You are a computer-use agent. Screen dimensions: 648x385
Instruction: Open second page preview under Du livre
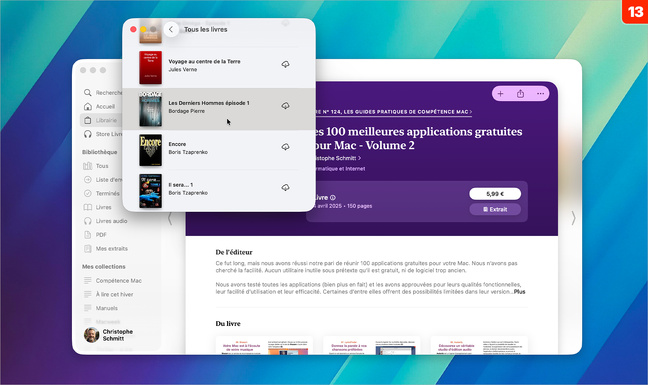[372, 346]
